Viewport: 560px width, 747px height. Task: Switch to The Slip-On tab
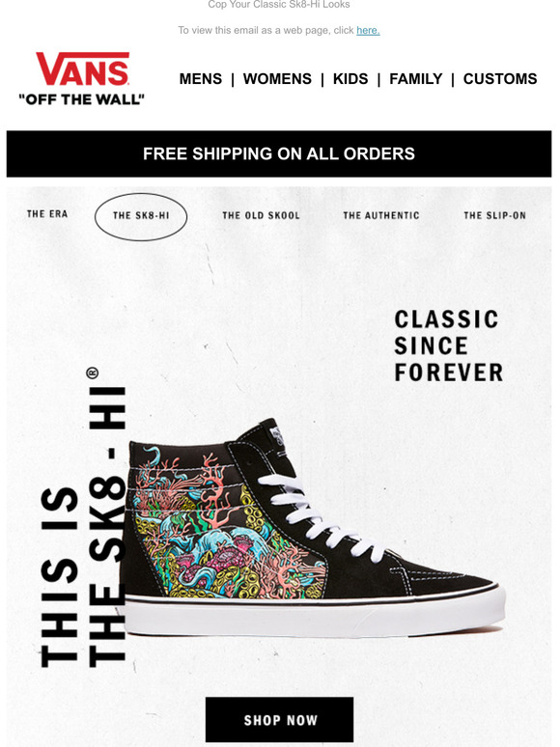tap(494, 215)
